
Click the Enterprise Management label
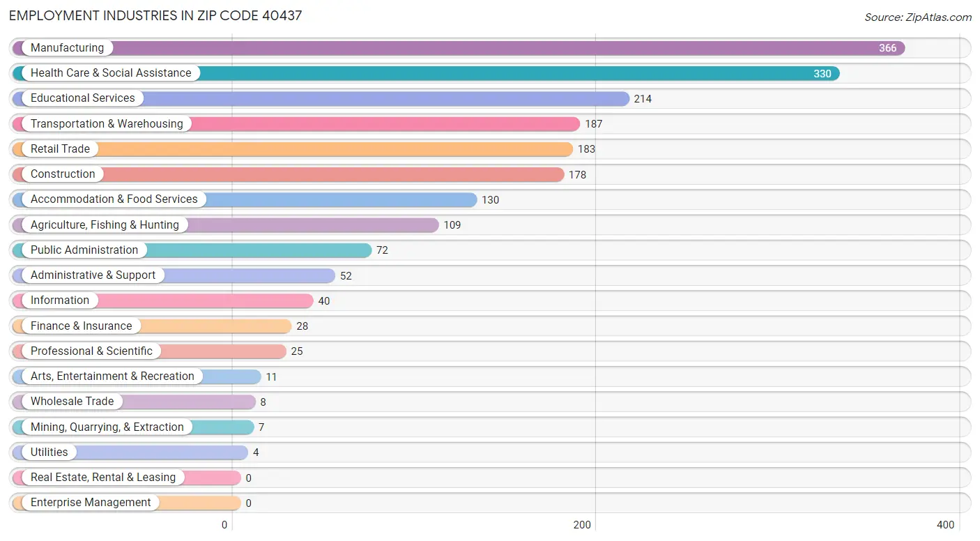[x=91, y=503]
